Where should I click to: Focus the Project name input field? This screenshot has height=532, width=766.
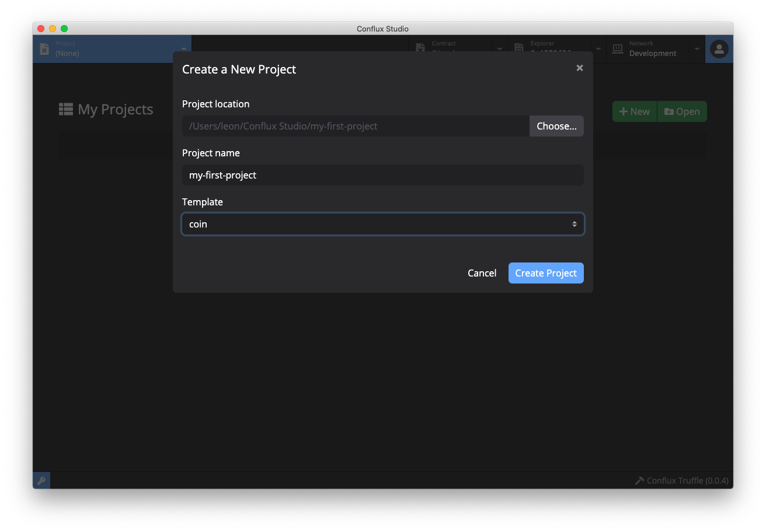(x=383, y=175)
